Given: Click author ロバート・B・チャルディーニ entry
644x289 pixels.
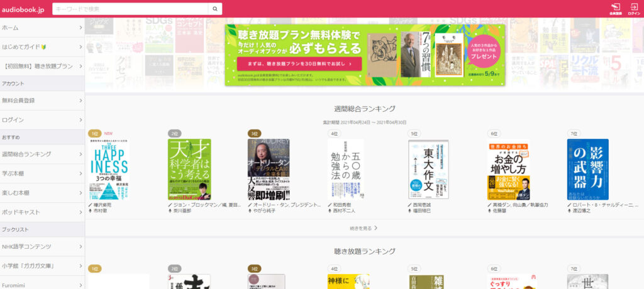Looking at the screenshot, I should tap(606, 205).
